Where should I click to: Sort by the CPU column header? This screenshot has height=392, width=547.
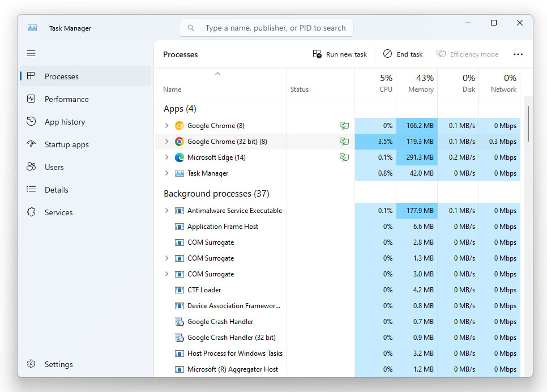pyautogui.click(x=375, y=82)
